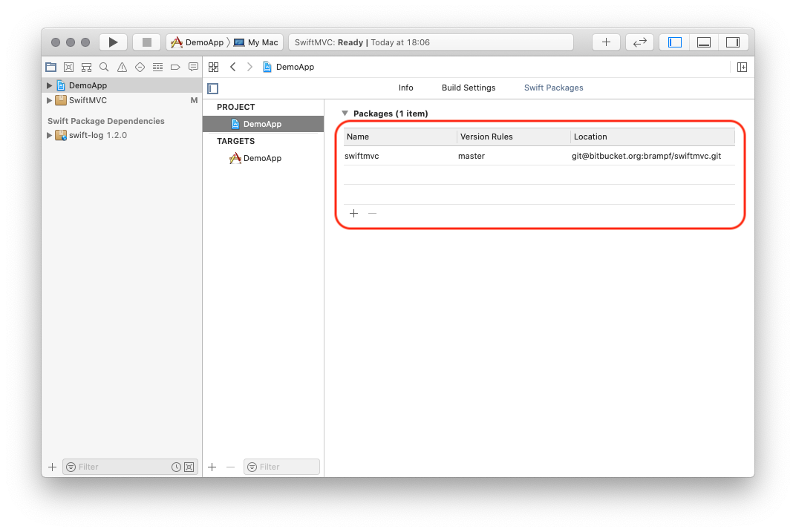Open the Source Control navigator
796x532 pixels.
pyautogui.click(x=68, y=67)
